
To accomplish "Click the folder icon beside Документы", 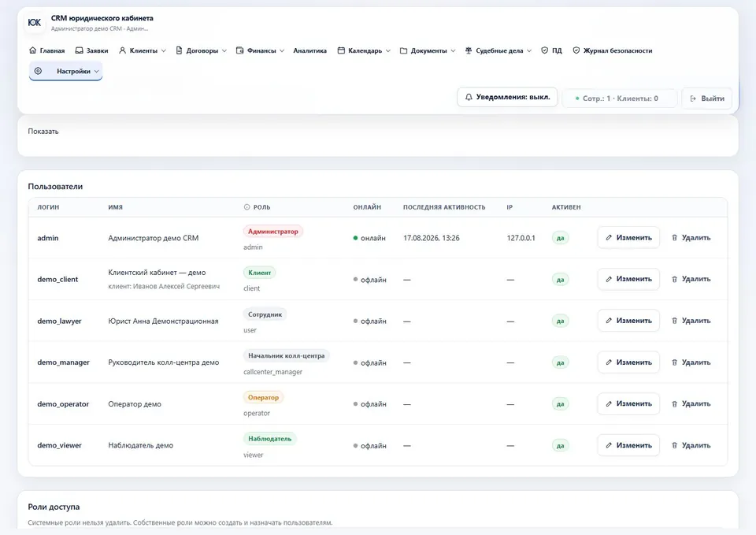I will tap(403, 50).
